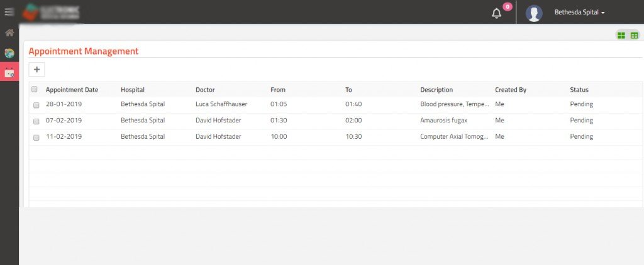644x265 pixels.
Task: Switch to table list view icon
Action: [x=634, y=36]
